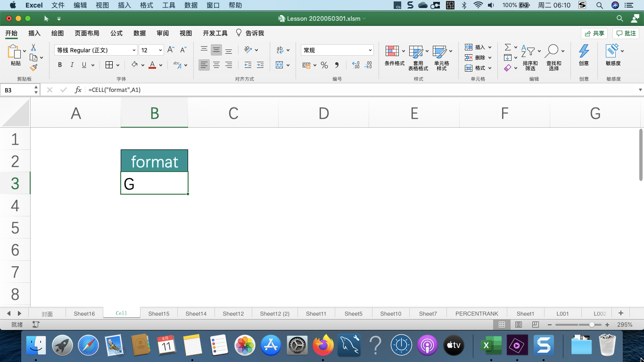
Task: Expand Cell Styles (单元格样式) dropdown
Action: 451,51
